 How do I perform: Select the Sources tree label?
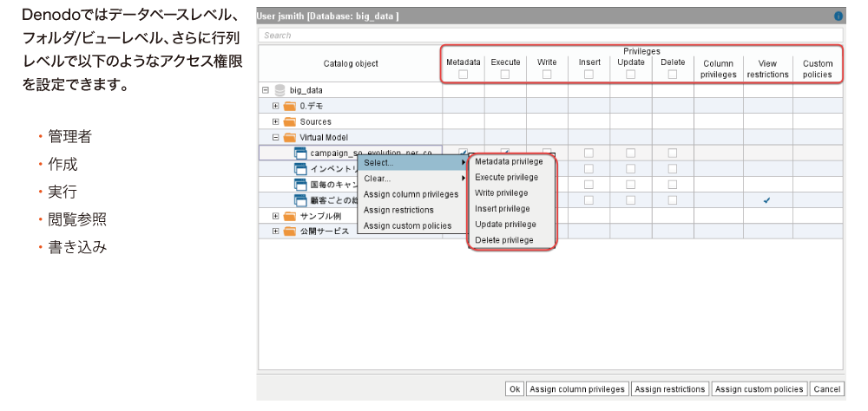click(316, 121)
